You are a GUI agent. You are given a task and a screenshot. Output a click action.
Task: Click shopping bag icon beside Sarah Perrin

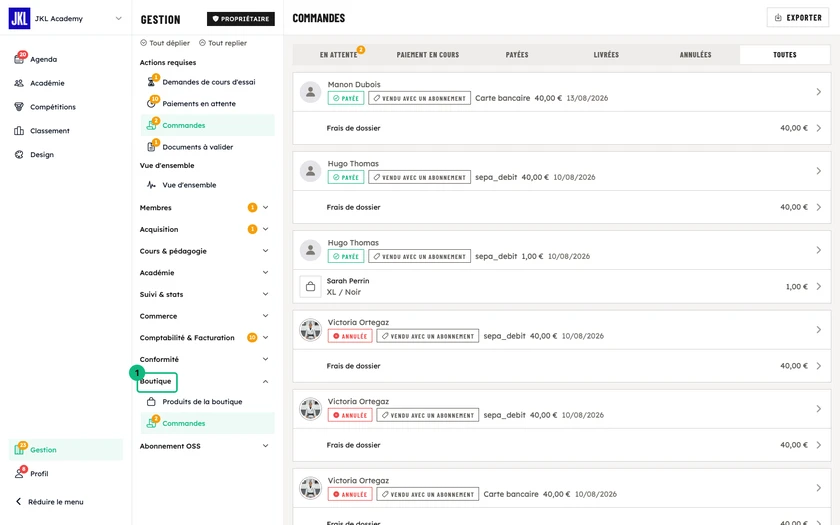tap(310, 287)
